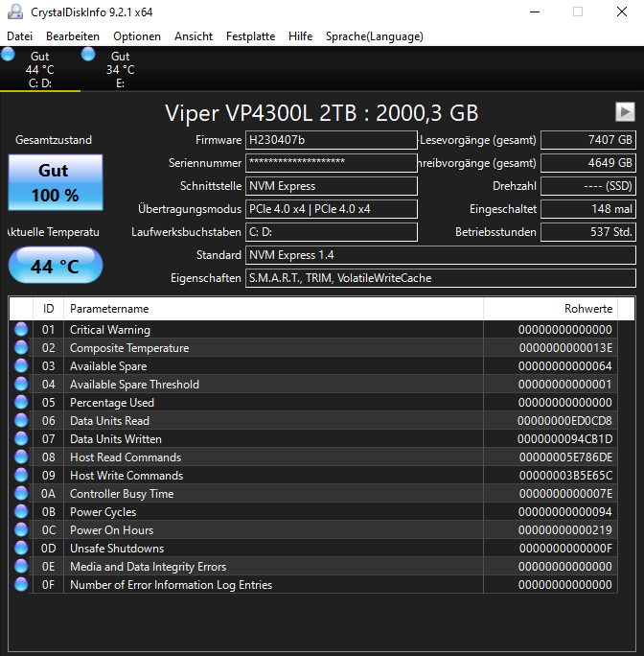
Task: Click the status orb for Percentage Used
Action: point(21,402)
